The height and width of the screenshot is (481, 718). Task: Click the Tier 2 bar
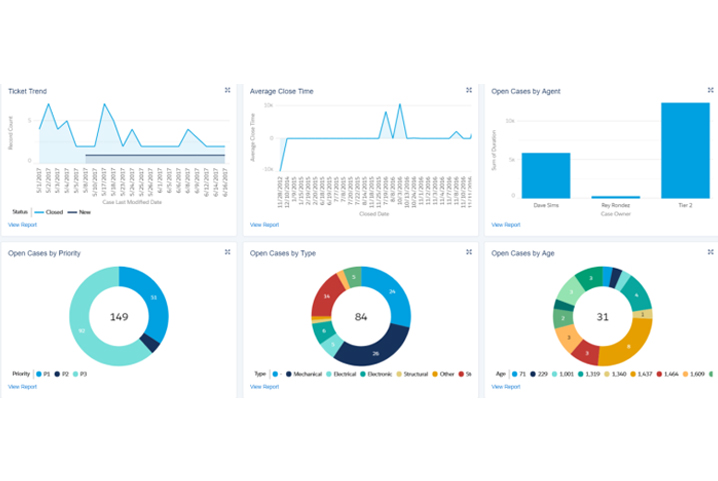pos(685,150)
